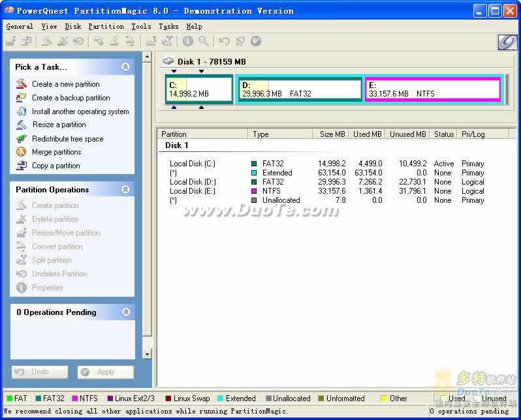The height and width of the screenshot is (420, 521).
Task: Click the Linux Ext2/3 legend entry
Action: tap(131, 398)
